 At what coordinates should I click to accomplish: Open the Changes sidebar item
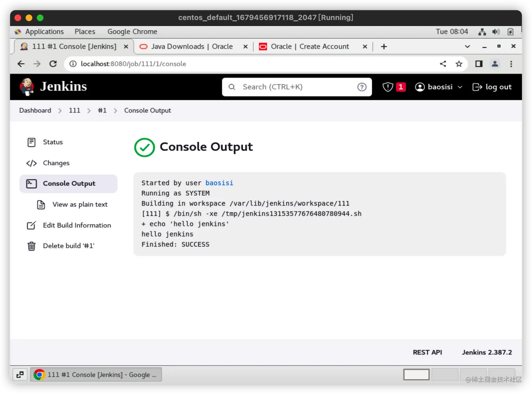68,163
